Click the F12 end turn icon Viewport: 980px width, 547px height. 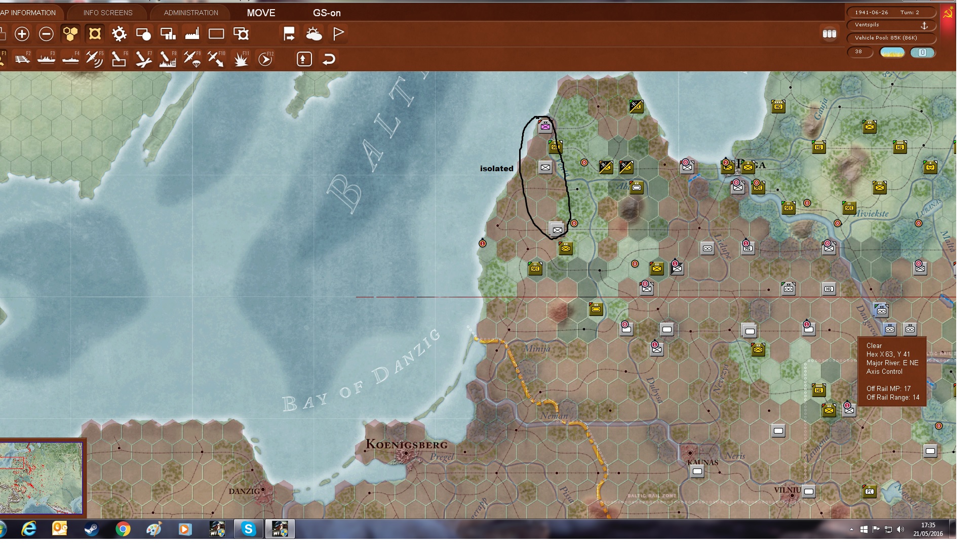[265, 59]
